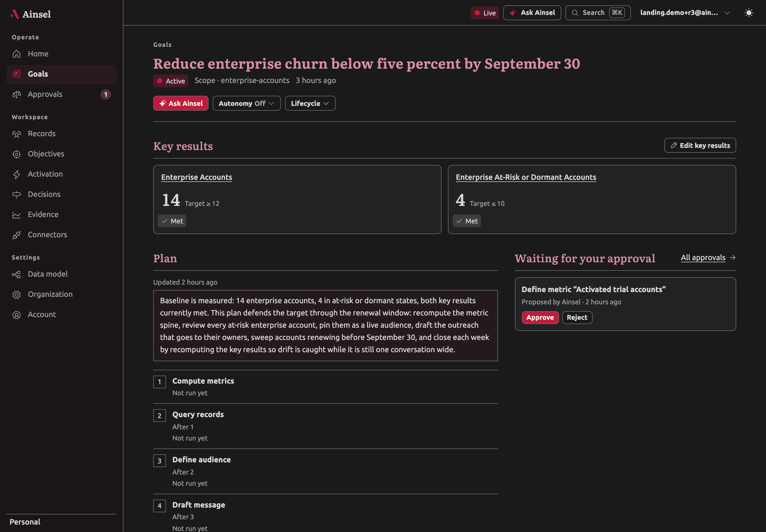The width and height of the screenshot is (766, 532).
Task: Click the Search field with ⌘K
Action: [598, 13]
